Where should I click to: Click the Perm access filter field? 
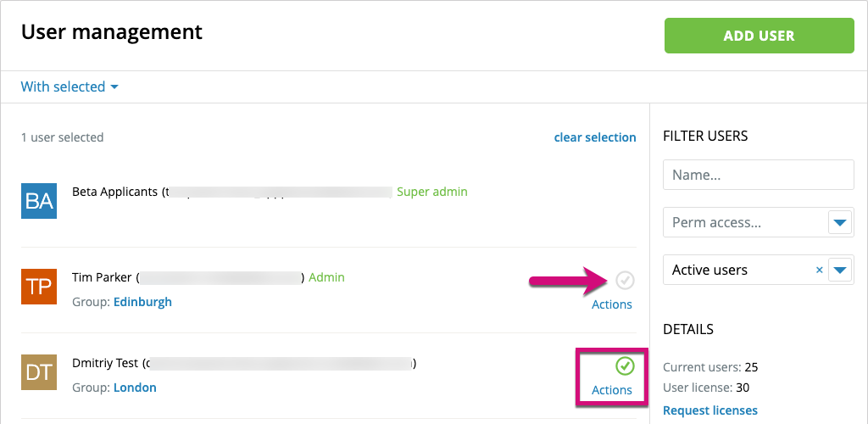point(744,223)
